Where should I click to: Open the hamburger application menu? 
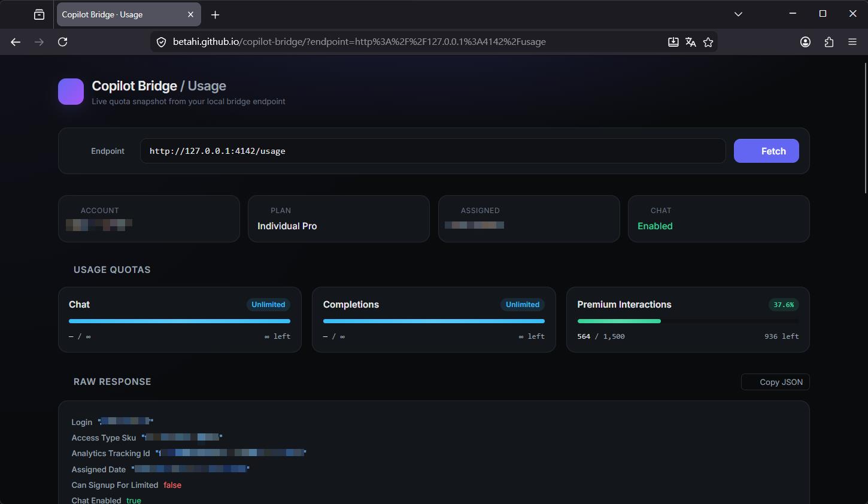[x=852, y=42]
